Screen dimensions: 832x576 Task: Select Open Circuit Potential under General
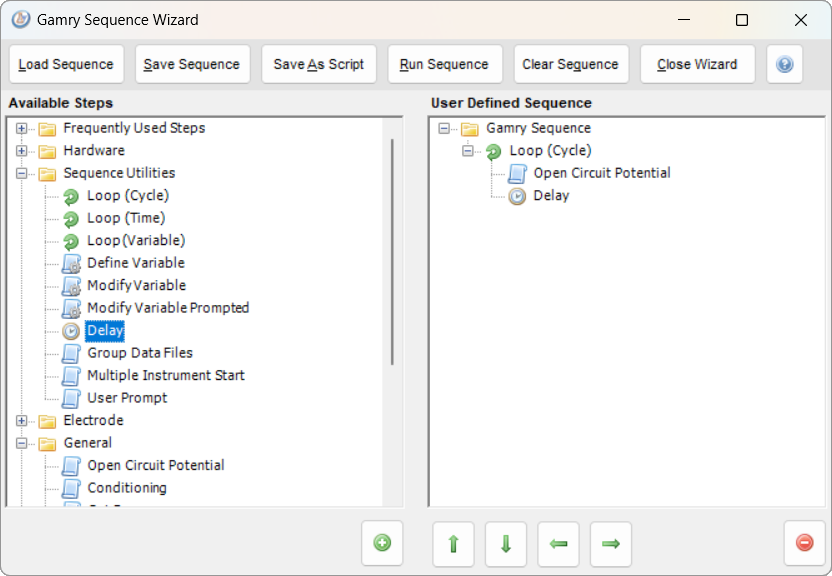[x=155, y=466]
